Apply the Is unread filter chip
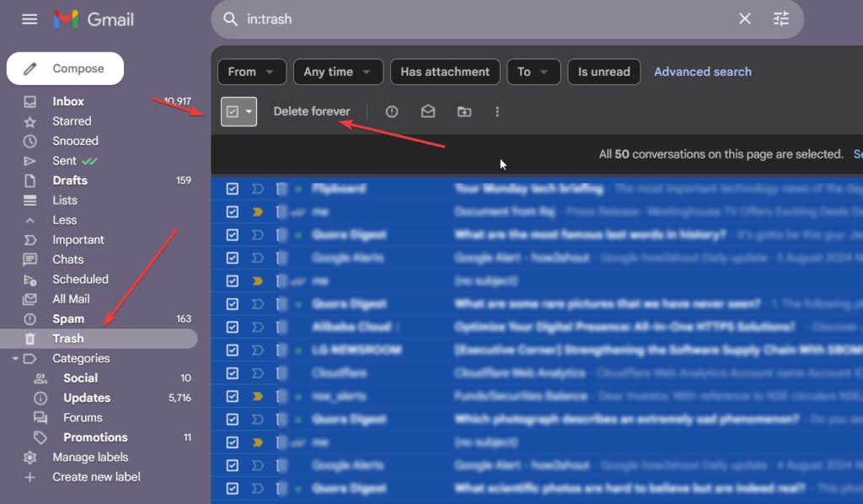 603,72
